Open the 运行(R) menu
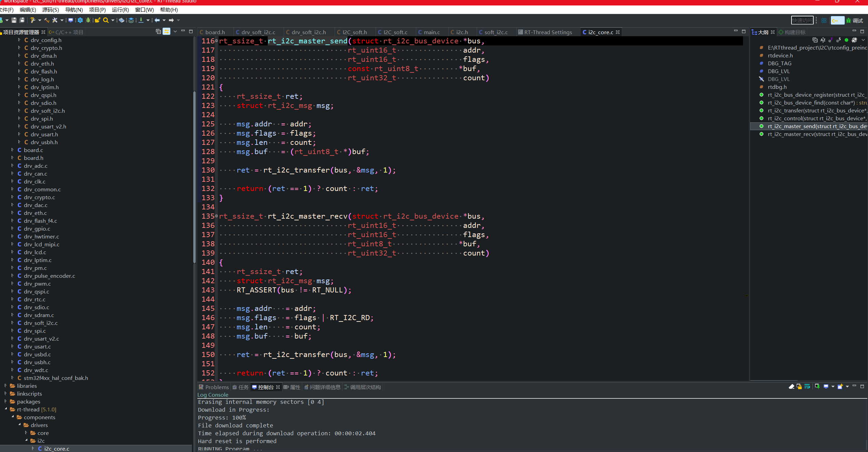868x452 pixels. tap(120, 10)
